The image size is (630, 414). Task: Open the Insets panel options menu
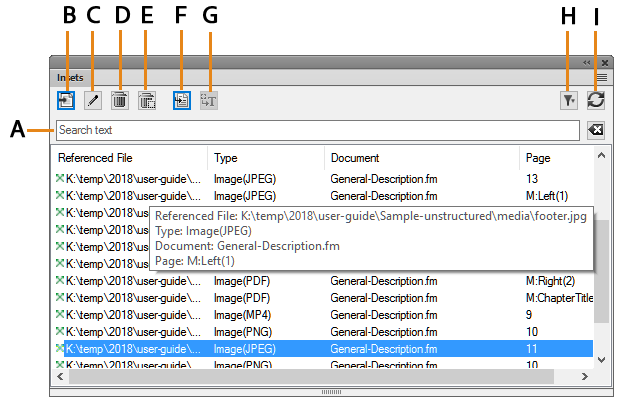coord(601,77)
